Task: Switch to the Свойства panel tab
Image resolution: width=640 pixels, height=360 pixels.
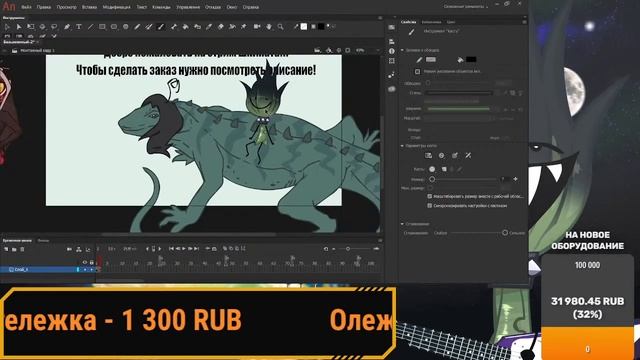Action: [x=409, y=22]
